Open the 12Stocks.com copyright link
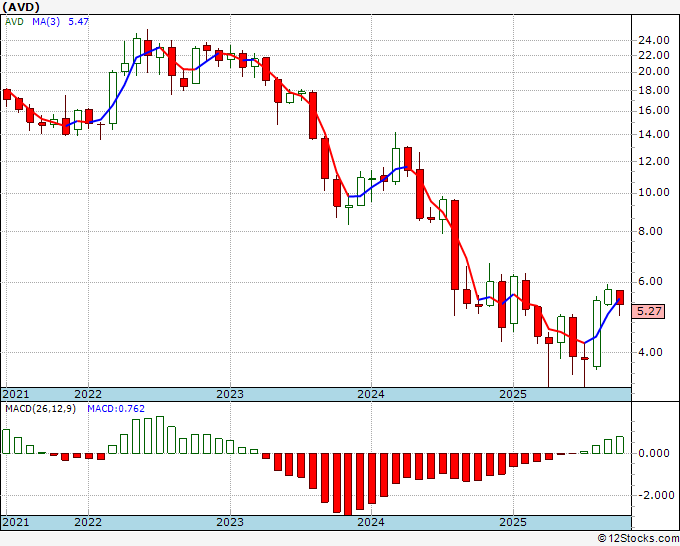 click(638, 539)
